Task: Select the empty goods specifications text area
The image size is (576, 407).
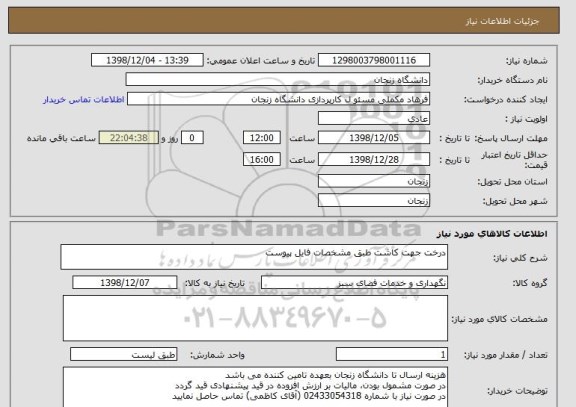Action: pos(255,318)
